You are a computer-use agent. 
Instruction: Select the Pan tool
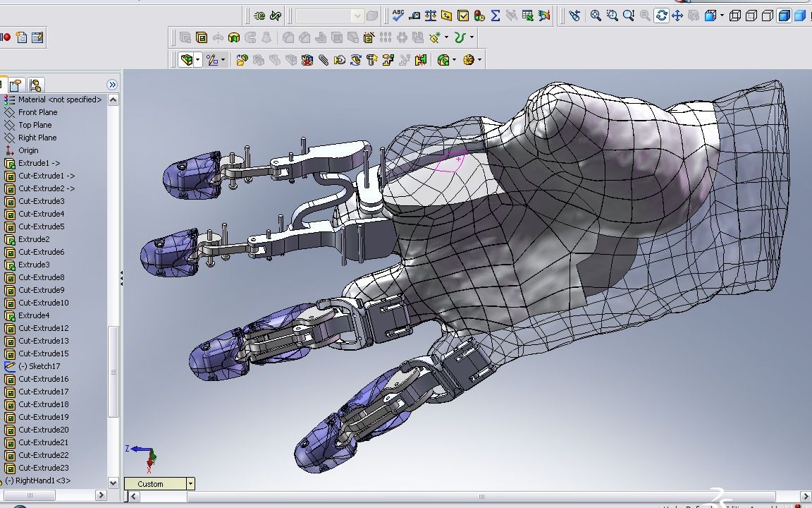coord(677,16)
